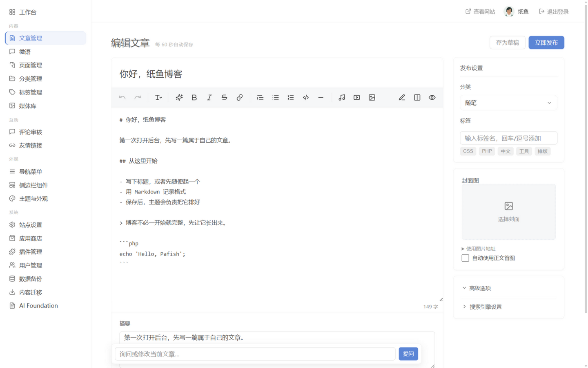
Task: Open 评论审核 in the sidebar
Action: [45, 132]
